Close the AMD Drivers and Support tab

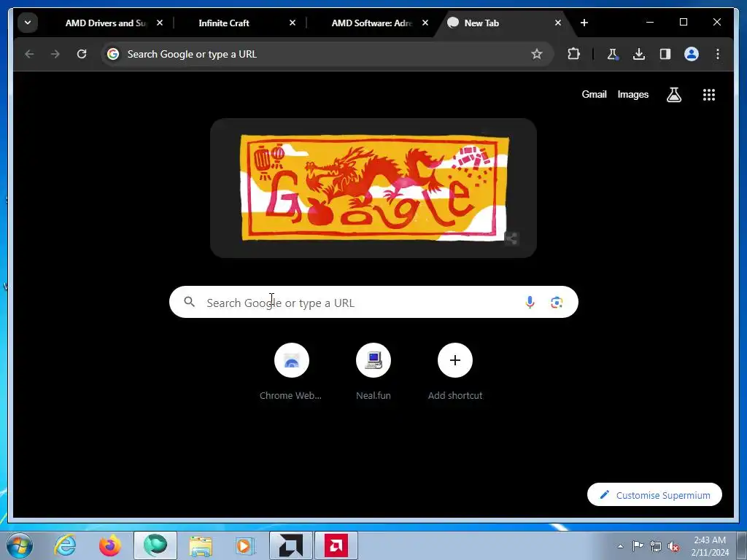[x=160, y=23]
